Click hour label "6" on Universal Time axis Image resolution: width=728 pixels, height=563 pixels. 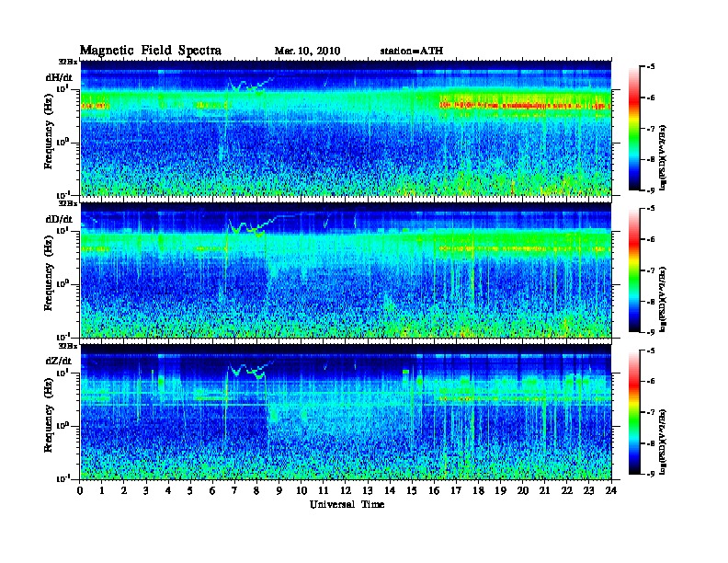pos(212,490)
